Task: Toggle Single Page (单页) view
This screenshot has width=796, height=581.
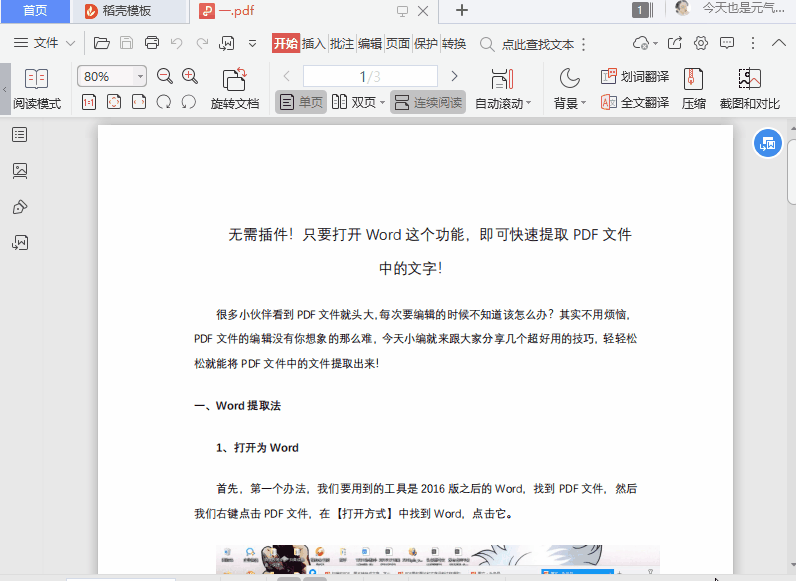Action: click(x=301, y=102)
